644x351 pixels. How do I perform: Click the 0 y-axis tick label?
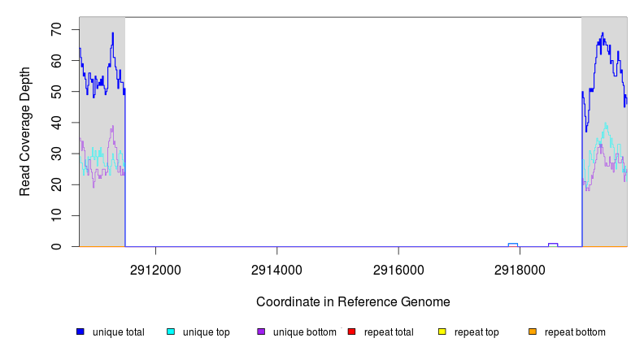pos(57,246)
